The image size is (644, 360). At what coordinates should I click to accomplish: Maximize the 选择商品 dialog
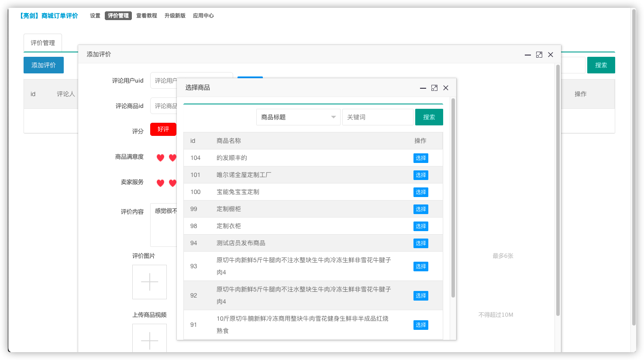[434, 88]
